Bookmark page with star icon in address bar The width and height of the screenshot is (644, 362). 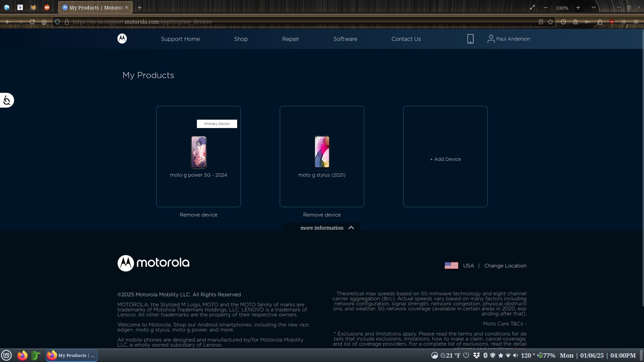tap(550, 22)
